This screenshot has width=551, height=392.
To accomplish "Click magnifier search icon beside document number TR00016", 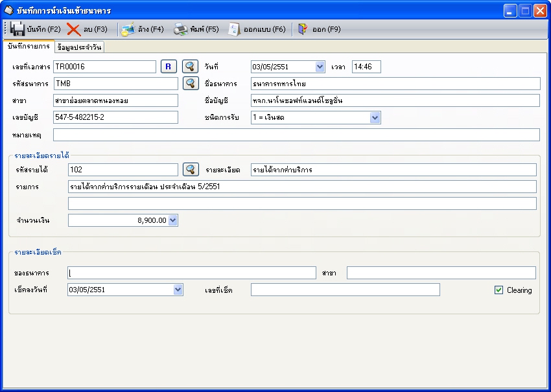I will tap(190, 67).
